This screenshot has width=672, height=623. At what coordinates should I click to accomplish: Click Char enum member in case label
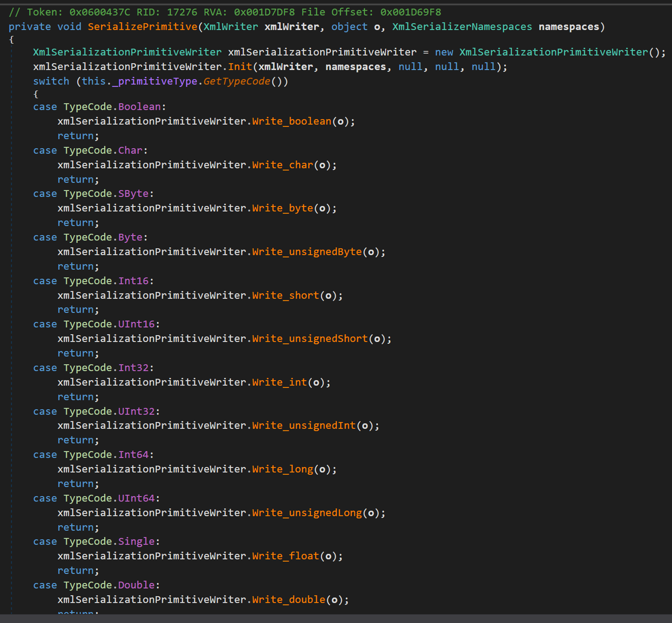coord(130,151)
